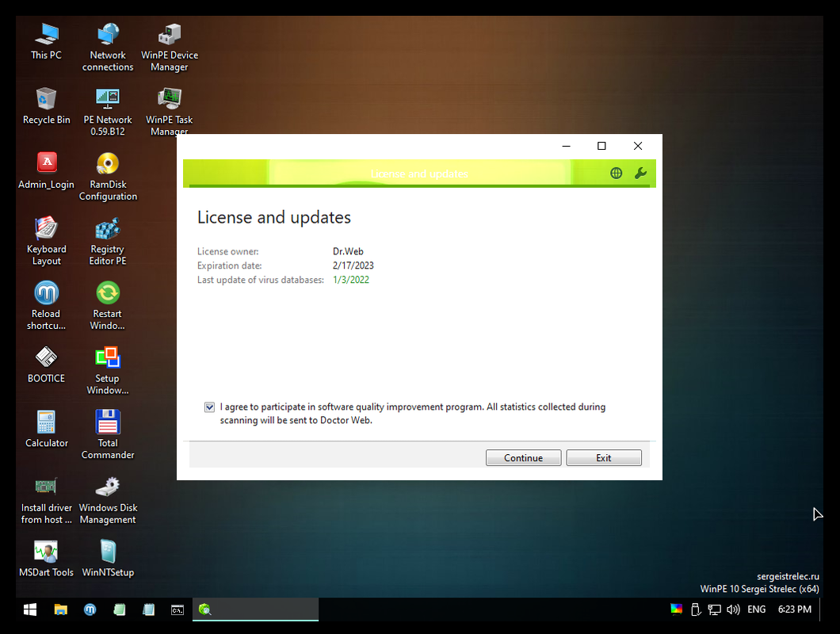Select the Restart Windows icon
The height and width of the screenshot is (634, 840).
pos(108,306)
